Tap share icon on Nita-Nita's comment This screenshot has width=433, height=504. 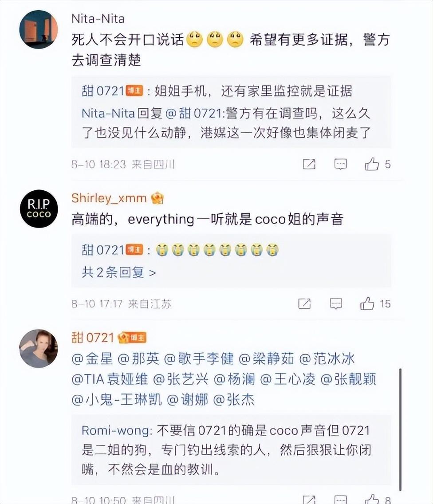pos(309,164)
